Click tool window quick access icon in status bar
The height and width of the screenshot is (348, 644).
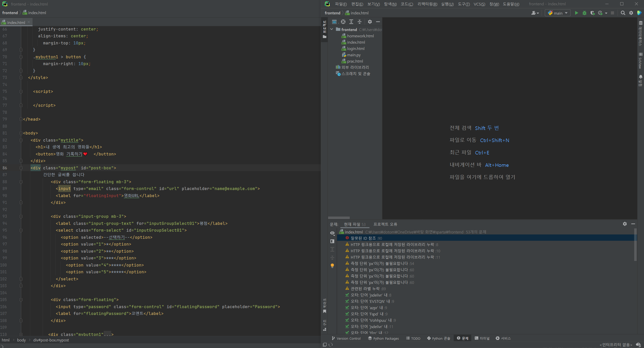pos(325,344)
